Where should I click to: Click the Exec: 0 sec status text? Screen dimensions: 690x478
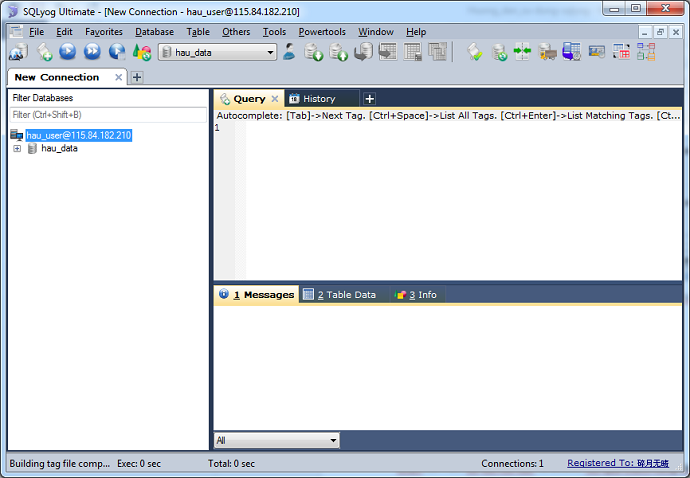point(139,463)
